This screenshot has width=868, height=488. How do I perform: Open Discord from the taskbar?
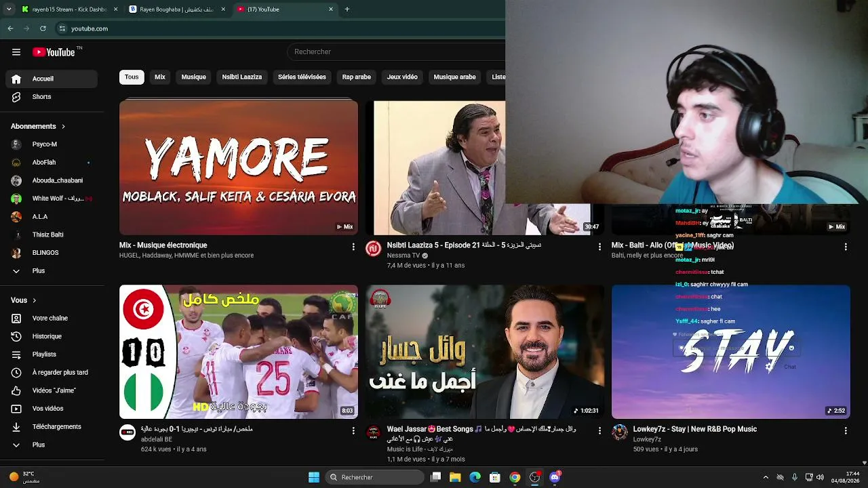click(x=555, y=477)
